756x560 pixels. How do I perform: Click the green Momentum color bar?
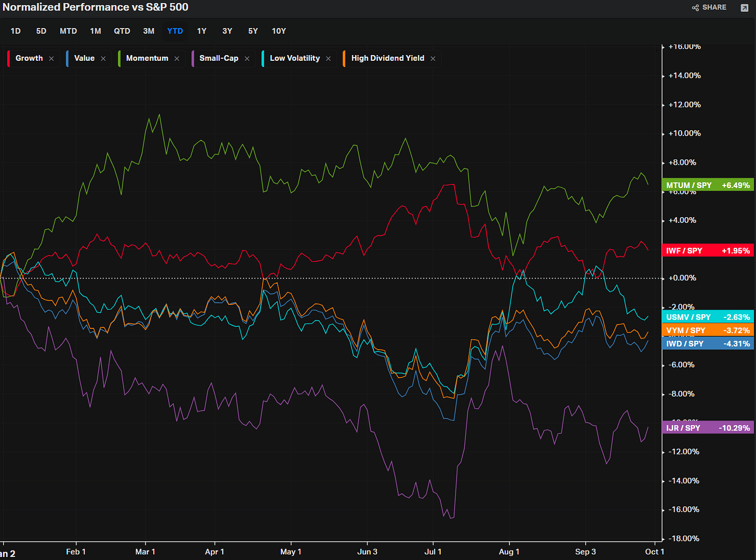(x=119, y=58)
